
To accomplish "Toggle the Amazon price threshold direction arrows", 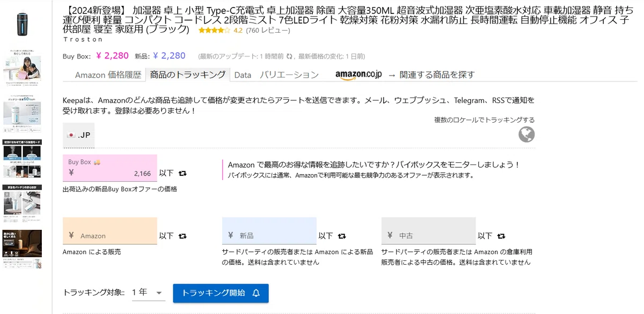I will 182,236.
